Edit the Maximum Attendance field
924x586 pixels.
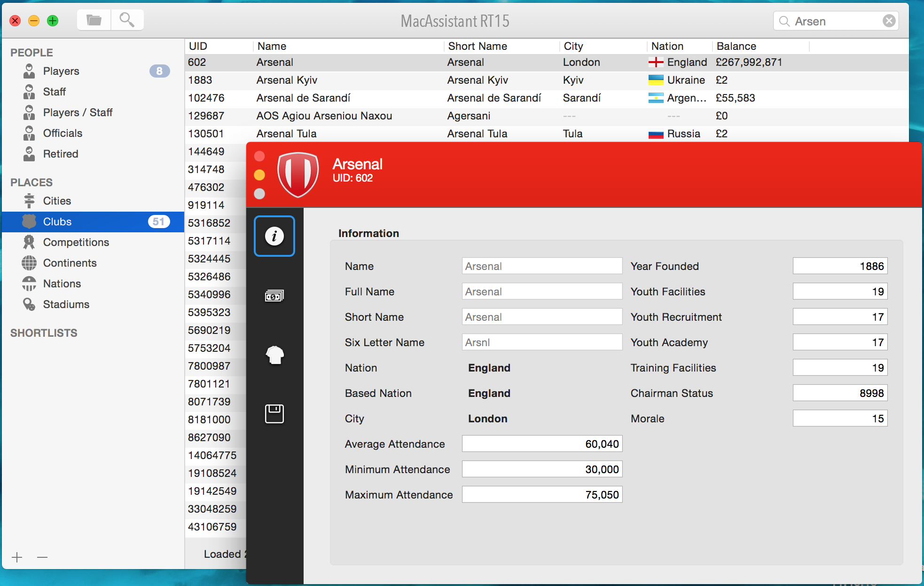[x=542, y=495]
